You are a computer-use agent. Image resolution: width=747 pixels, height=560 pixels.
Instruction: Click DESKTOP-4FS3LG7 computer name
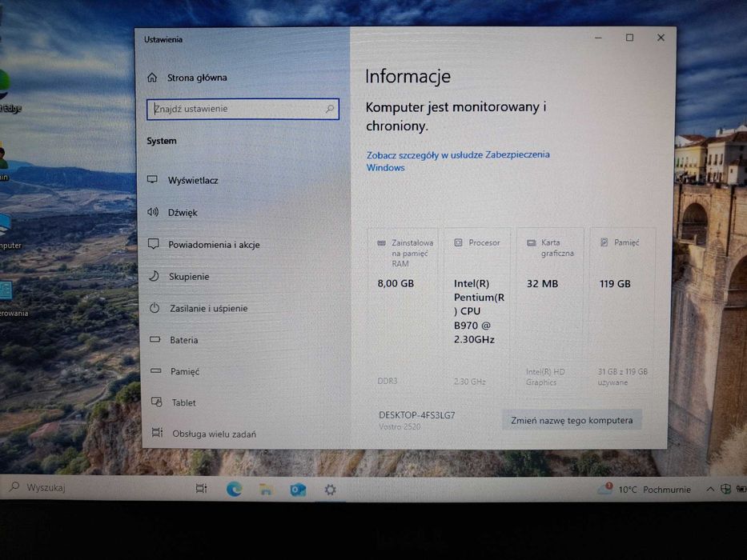click(417, 415)
